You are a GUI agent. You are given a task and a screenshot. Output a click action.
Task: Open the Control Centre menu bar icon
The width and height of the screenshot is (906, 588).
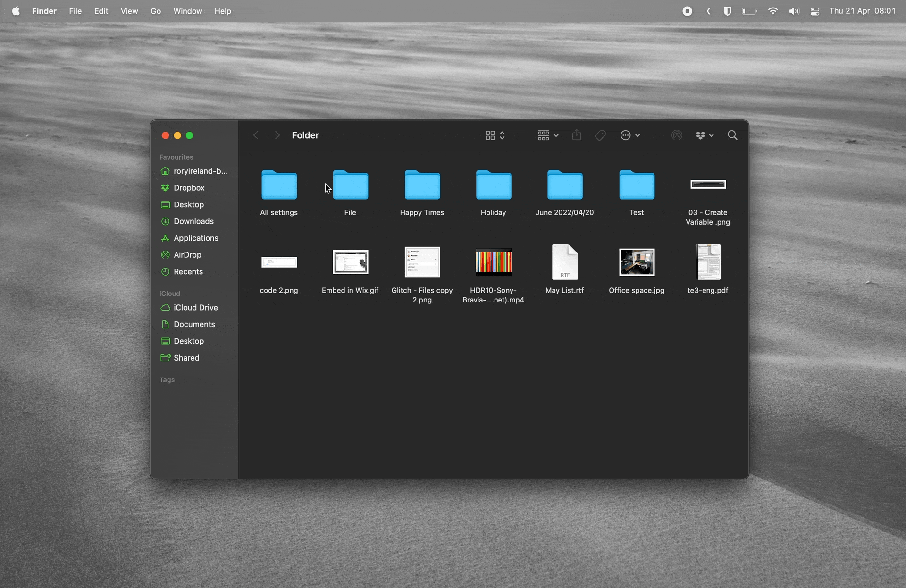coord(815,11)
